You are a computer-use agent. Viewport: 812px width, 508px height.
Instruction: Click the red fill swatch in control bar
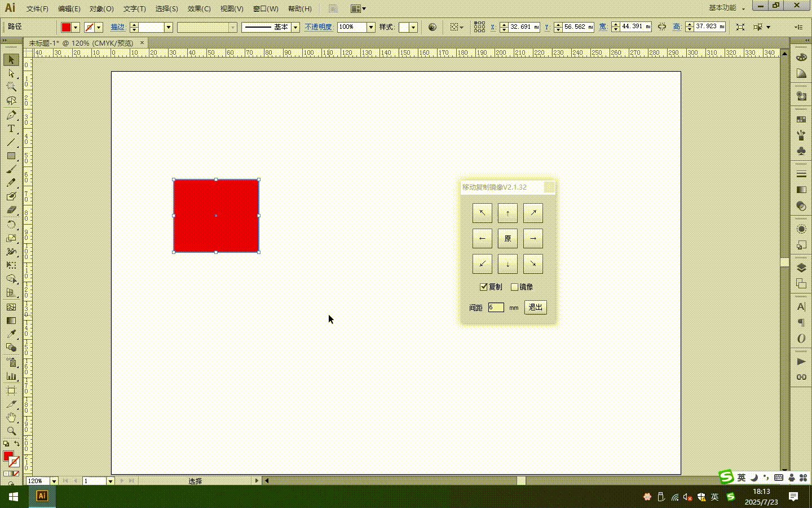point(67,27)
